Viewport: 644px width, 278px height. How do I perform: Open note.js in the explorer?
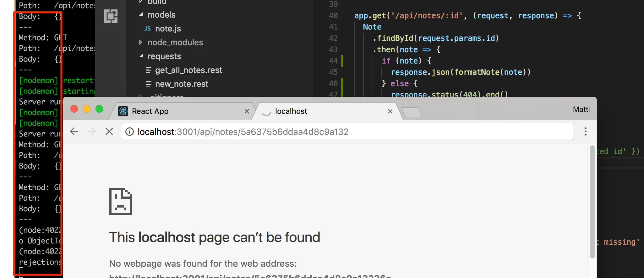168,29
